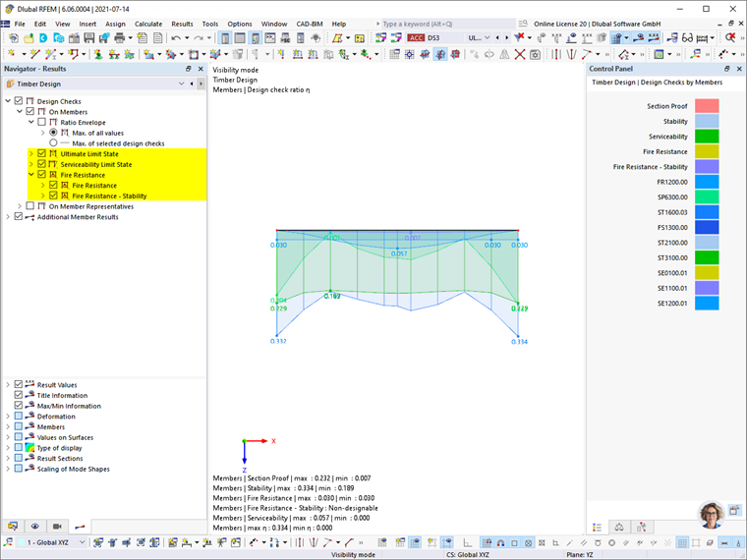Click the Redo arrow icon
747x560 pixels.
click(199, 38)
